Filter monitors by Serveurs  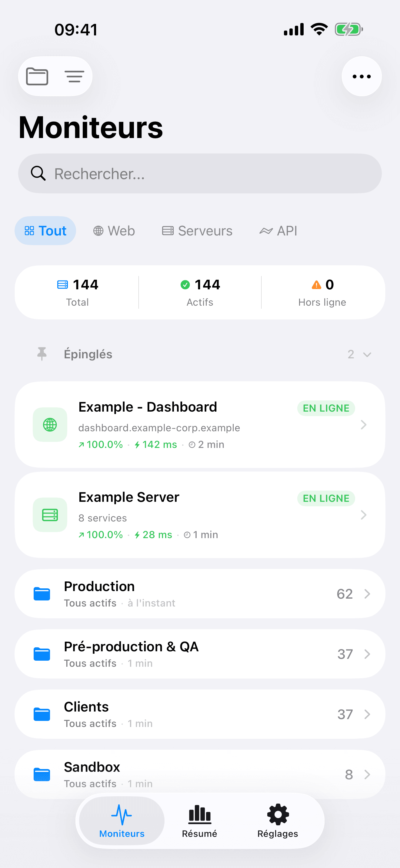197,231
